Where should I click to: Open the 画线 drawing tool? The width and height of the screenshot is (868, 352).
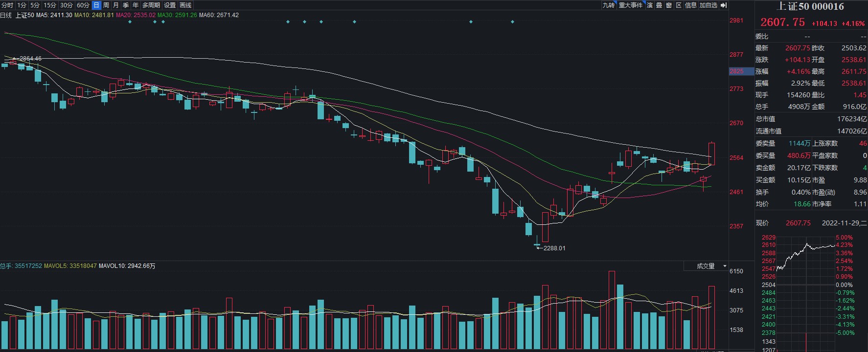coord(185,5)
